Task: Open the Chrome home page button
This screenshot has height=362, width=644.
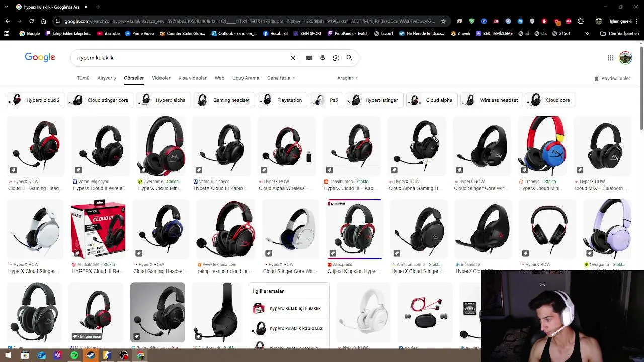Action: pos(44,21)
